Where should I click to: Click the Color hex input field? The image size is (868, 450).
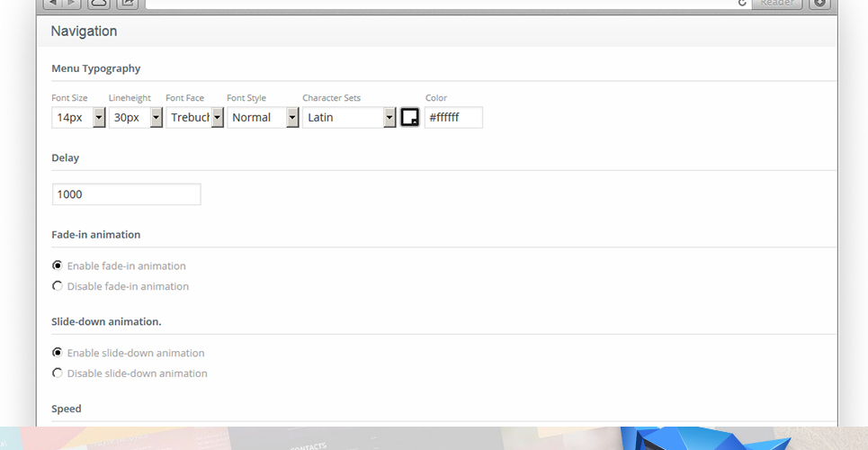point(453,118)
